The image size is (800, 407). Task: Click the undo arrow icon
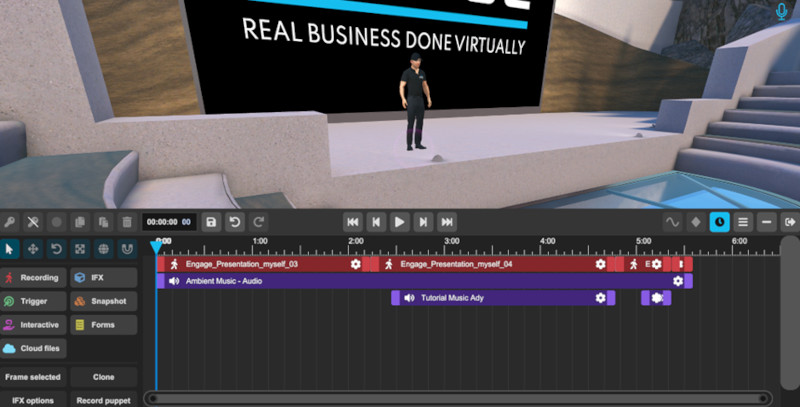pos(236,222)
